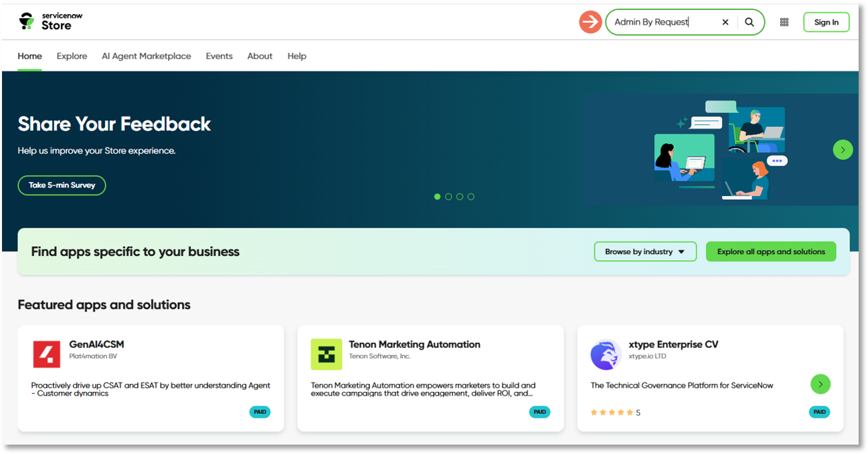Open the Explore navigation tab
The height and width of the screenshot is (454, 868).
point(72,56)
